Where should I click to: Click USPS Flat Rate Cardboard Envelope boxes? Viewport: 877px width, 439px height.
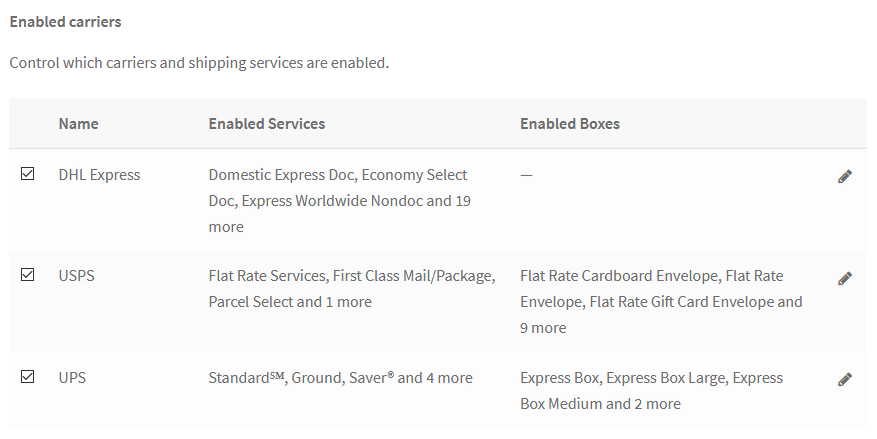661,301
